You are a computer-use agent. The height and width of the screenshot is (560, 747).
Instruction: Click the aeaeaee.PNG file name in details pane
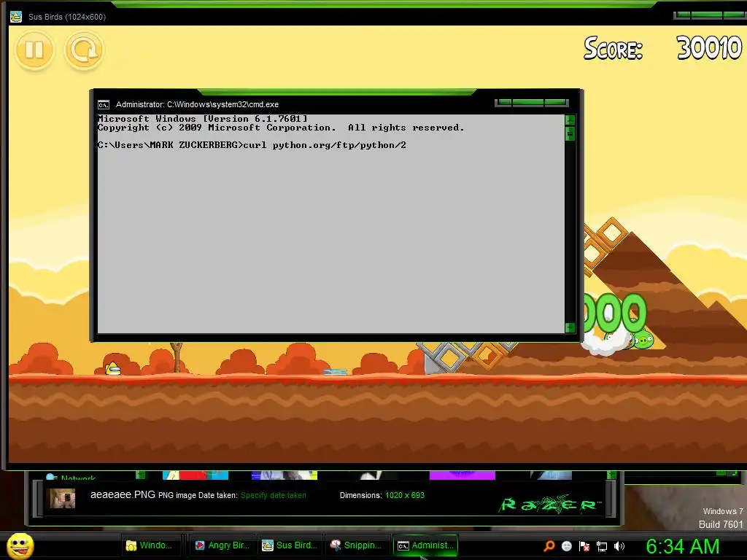(x=123, y=495)
